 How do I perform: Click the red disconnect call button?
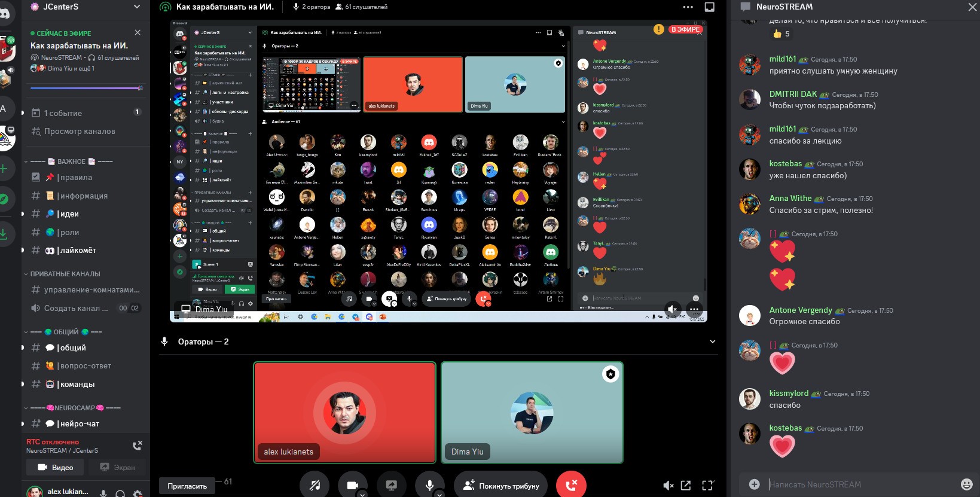[x=571, y=486]
